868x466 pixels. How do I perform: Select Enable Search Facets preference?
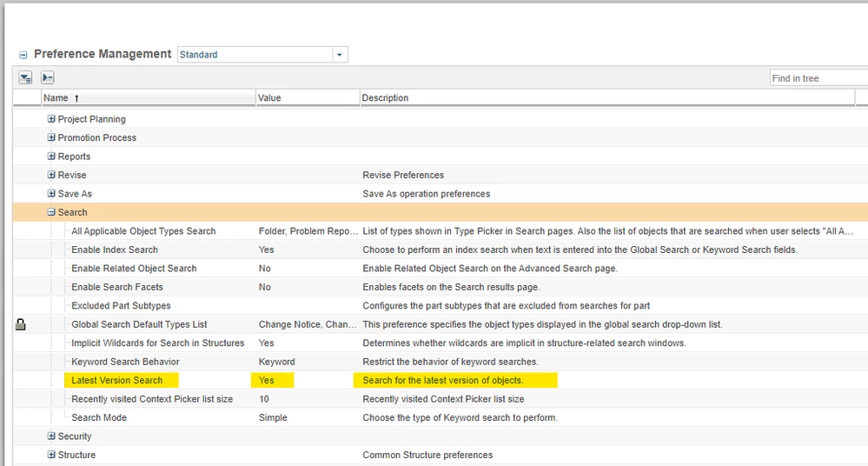(x=117, y=287)
